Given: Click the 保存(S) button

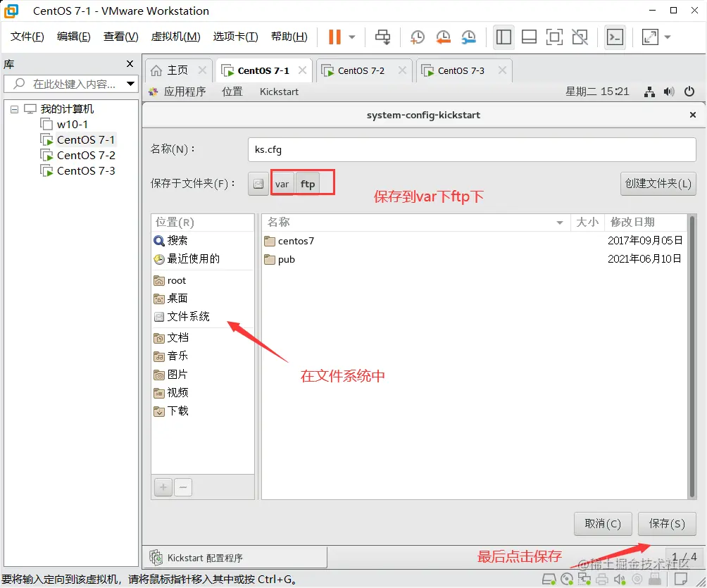Looking at the screenshot, I should coord(667,523).
